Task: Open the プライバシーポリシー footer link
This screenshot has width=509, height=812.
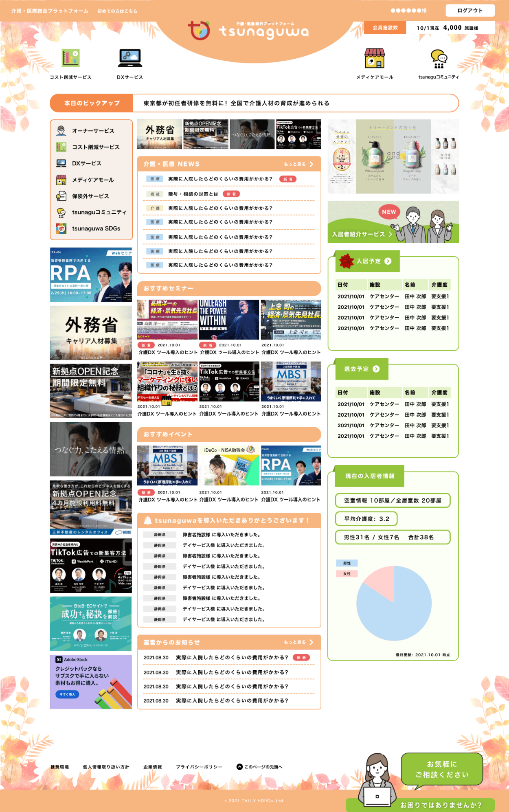Action: [199, 767]
